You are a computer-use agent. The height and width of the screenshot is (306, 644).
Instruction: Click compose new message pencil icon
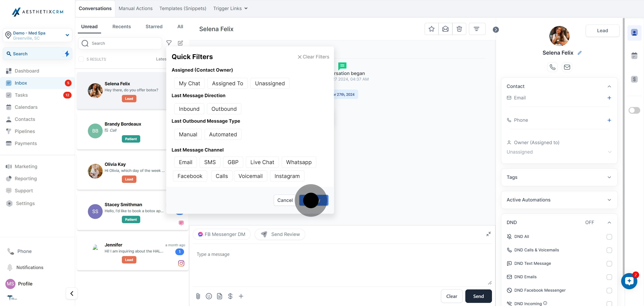(x=180, y=43)
